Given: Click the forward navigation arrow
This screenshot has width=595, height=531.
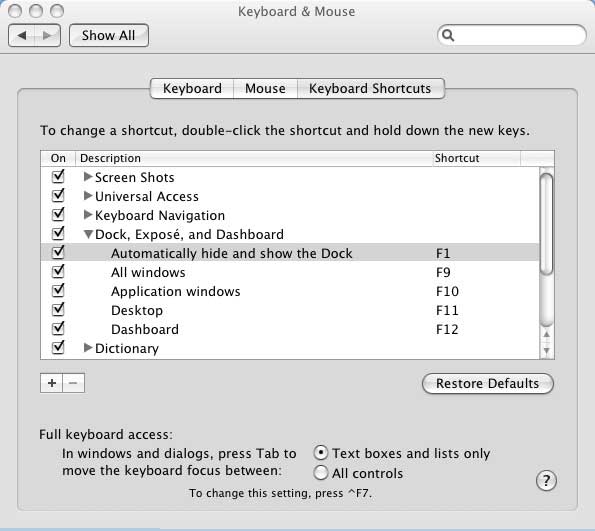Looking at the screenshot, I should [47, 36].
